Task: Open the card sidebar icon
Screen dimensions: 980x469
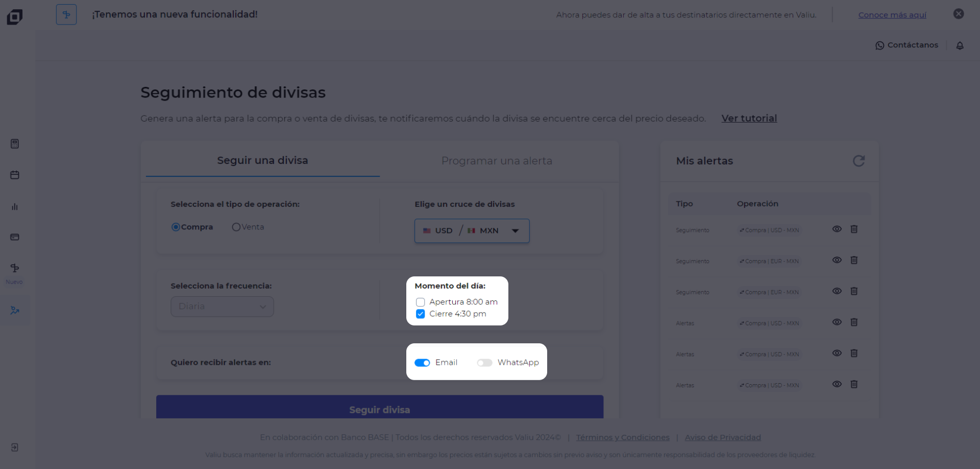Action: coord(15,237)
